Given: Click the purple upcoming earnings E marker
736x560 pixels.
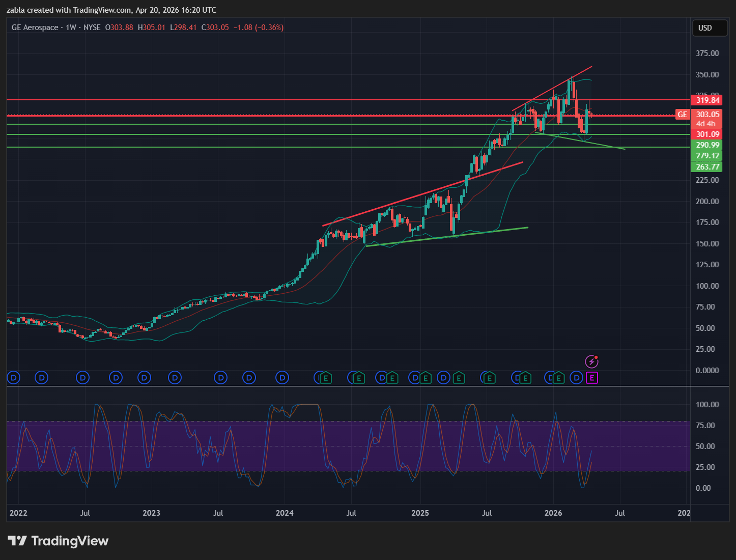Looking at the screenshot, I should 591,377.
